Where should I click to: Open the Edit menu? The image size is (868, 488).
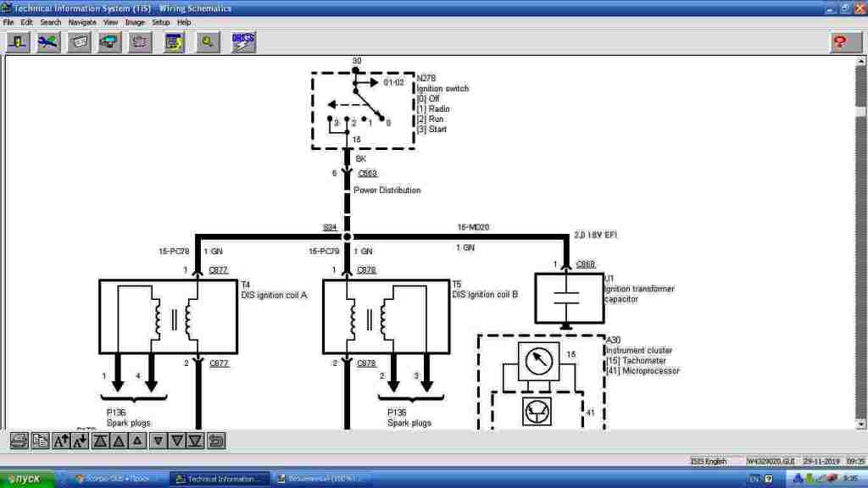[x=26, y=23]
